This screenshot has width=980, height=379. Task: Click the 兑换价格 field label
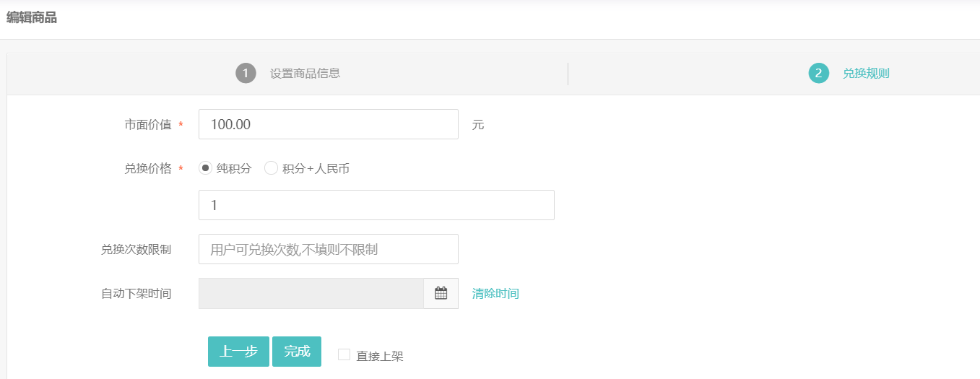(148, 168)
